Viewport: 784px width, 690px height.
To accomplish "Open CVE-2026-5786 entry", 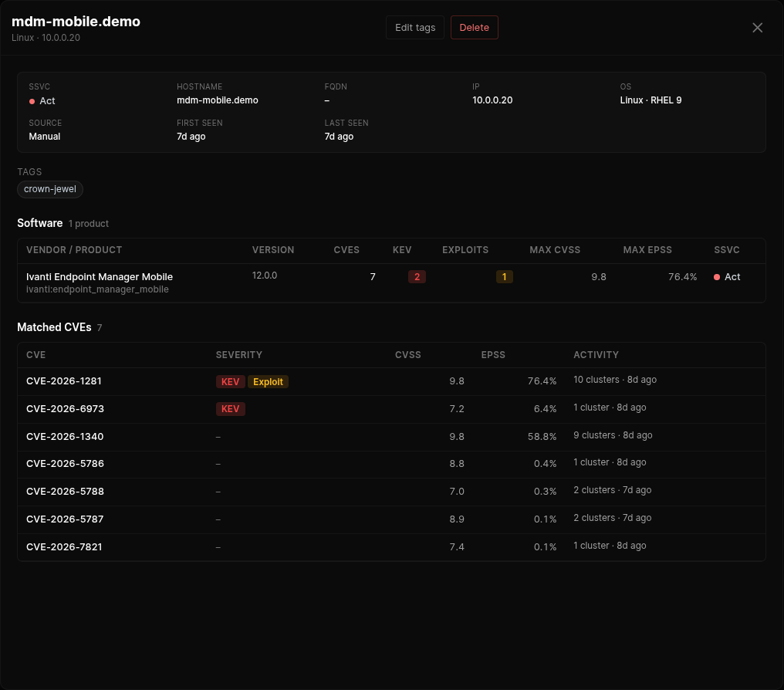I will [x=391, y=464].
